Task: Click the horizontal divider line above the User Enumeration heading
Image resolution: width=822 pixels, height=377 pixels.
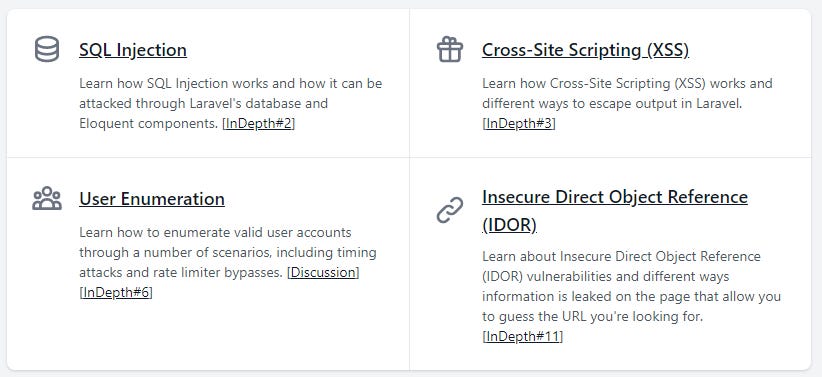Action: click(208, 157)
